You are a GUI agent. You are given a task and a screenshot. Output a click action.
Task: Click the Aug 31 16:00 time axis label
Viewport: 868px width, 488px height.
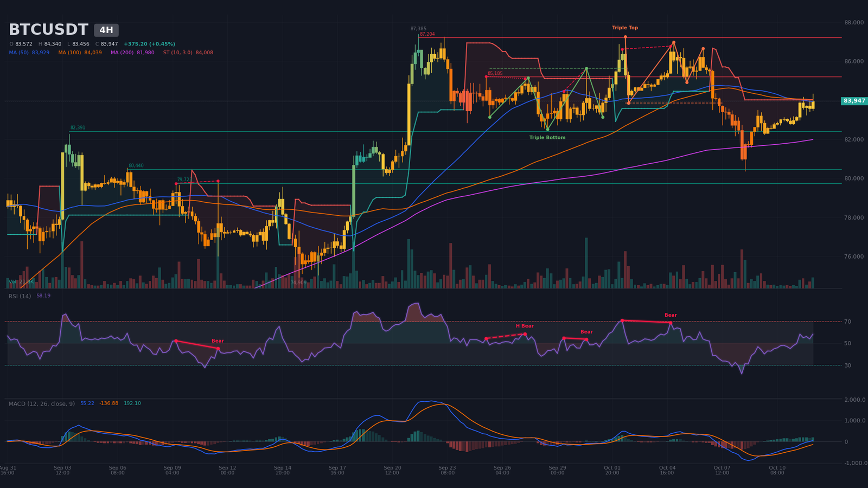[8, 470]
